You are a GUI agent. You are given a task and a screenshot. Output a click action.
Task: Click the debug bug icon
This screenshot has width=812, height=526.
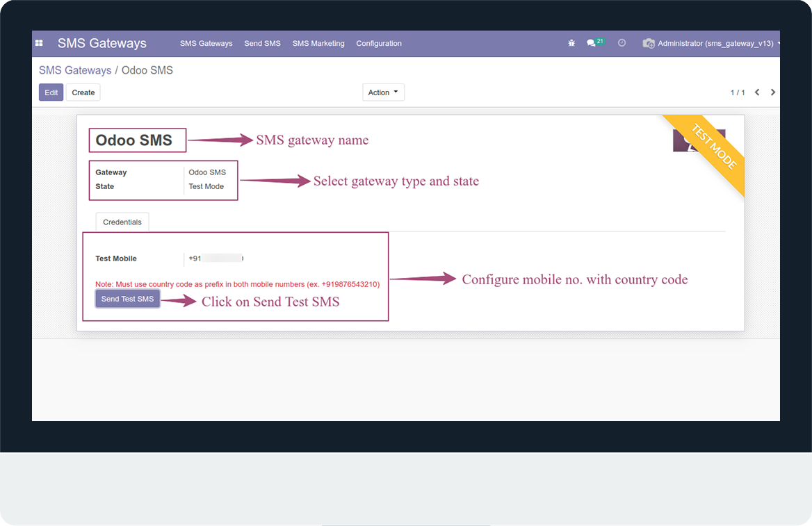point(571,44)
